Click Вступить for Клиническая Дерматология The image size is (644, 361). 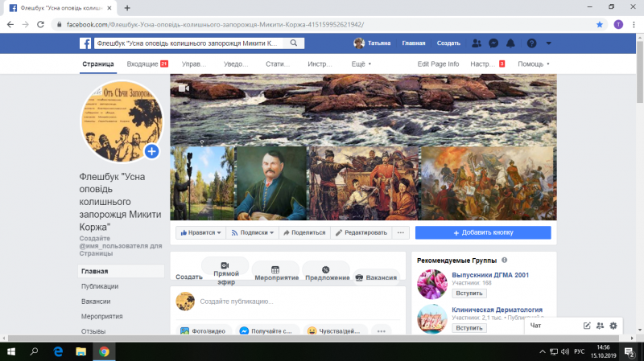[469, 328]
